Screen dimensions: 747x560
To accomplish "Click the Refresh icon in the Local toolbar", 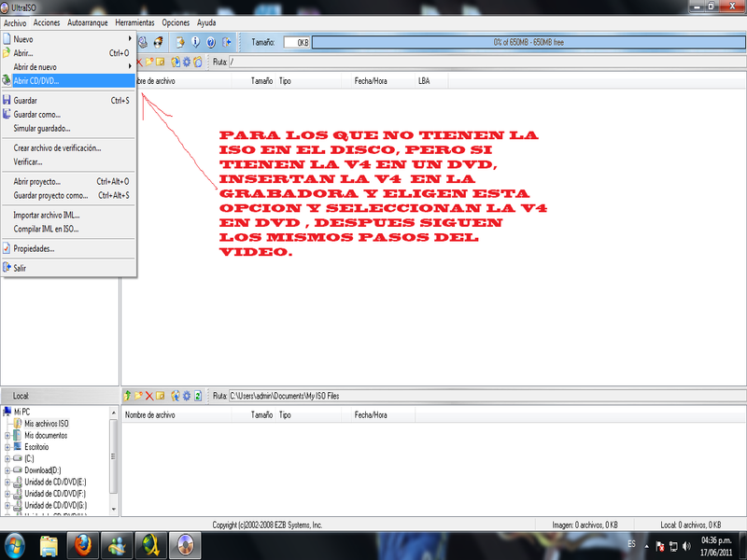I will click(198, 396).
